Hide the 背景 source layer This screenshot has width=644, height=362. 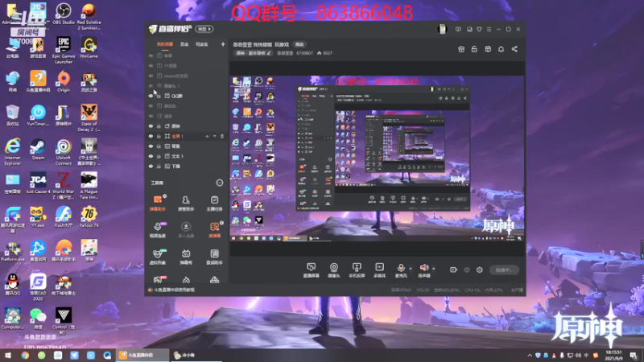click(151, 146)
